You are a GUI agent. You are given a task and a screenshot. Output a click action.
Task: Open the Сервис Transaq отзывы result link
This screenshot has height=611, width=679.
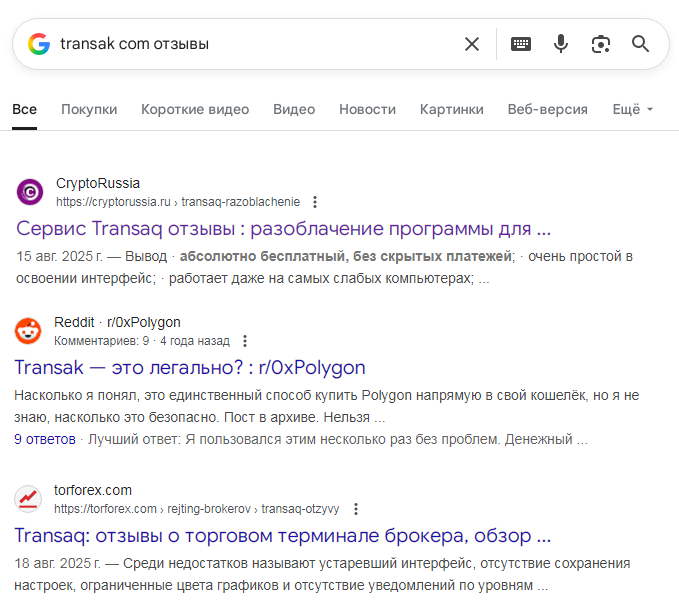pyautogui.click(x=283, y=227)
